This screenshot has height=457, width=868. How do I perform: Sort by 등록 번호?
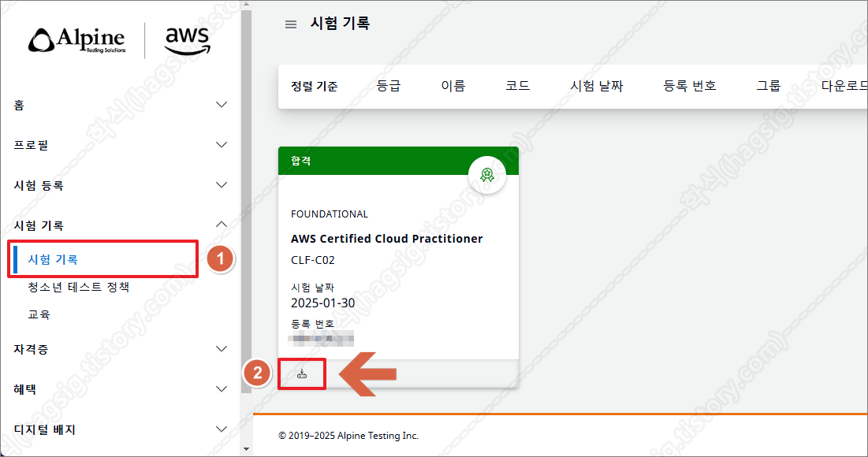[690, 86]
